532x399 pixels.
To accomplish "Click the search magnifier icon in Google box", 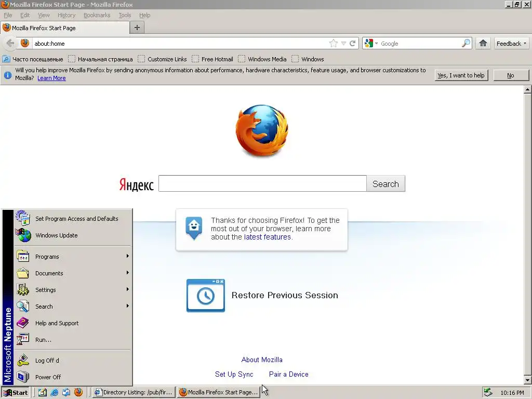I will pos(466,44).
